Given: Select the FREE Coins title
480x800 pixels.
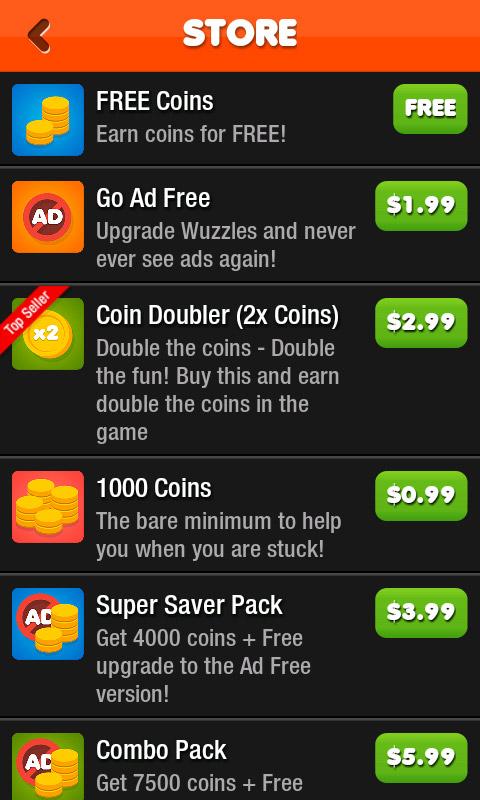Looking at the screenshot, I should pyautogui.click(x=155, y=101).
